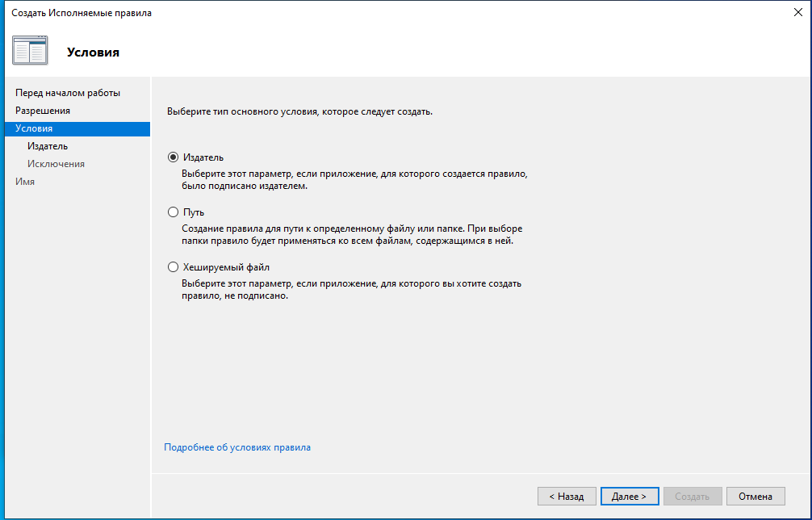The image size is (812, 520).
Task: Open the Подробнее об условиях правила link
Action: (x=237, y=447)
